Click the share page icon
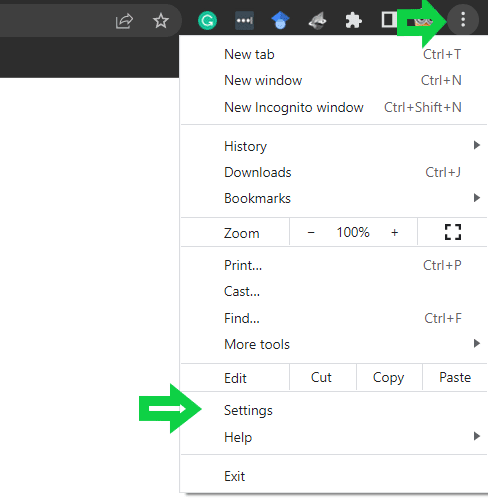This screenshot has height=502, width=488. [x=124, y=21]
